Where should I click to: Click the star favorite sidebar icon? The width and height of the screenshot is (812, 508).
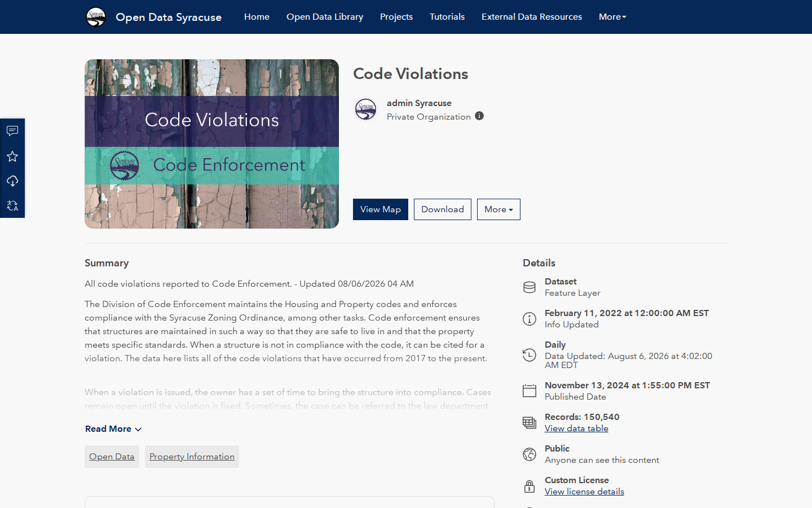click(12, 156)
